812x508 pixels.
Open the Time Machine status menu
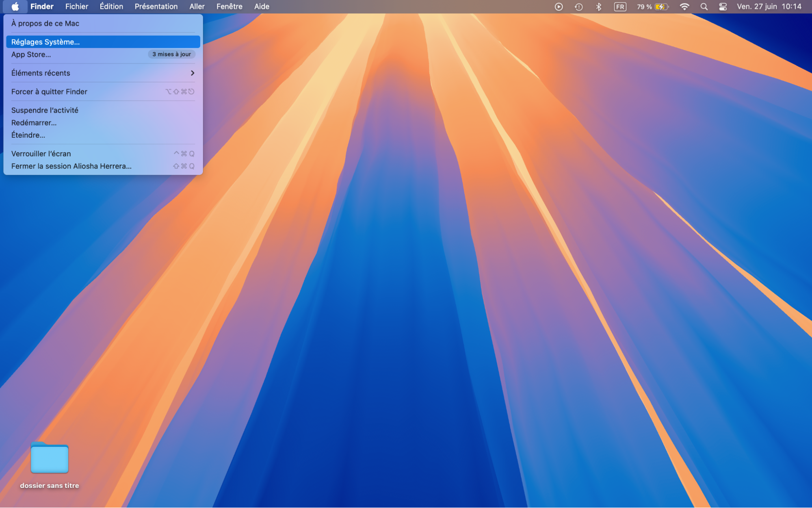coord(578,6)
